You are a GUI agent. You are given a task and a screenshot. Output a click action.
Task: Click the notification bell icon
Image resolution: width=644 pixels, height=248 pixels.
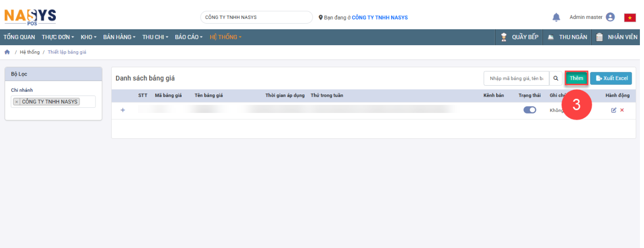pyautogui.click(x=556, y=17)
